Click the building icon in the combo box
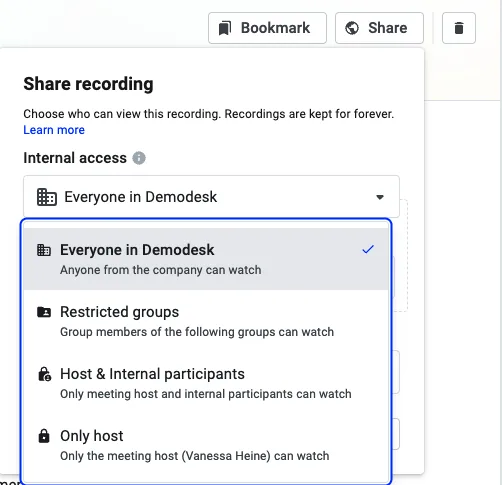The image size is (502, 485). tap(47, 197)
